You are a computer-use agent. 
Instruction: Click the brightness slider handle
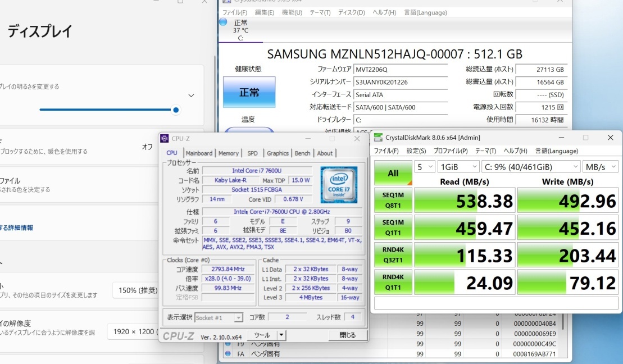(x=176, y=110)
